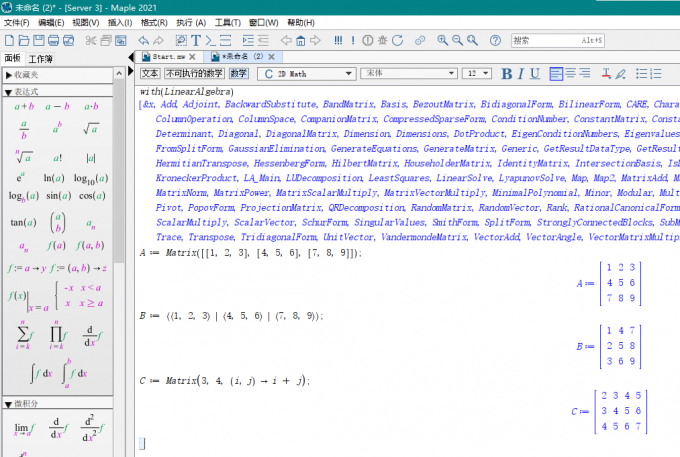Insert a text region with the T icon
Viewport: 680px width, 457px height.
[x=196, y=40]
